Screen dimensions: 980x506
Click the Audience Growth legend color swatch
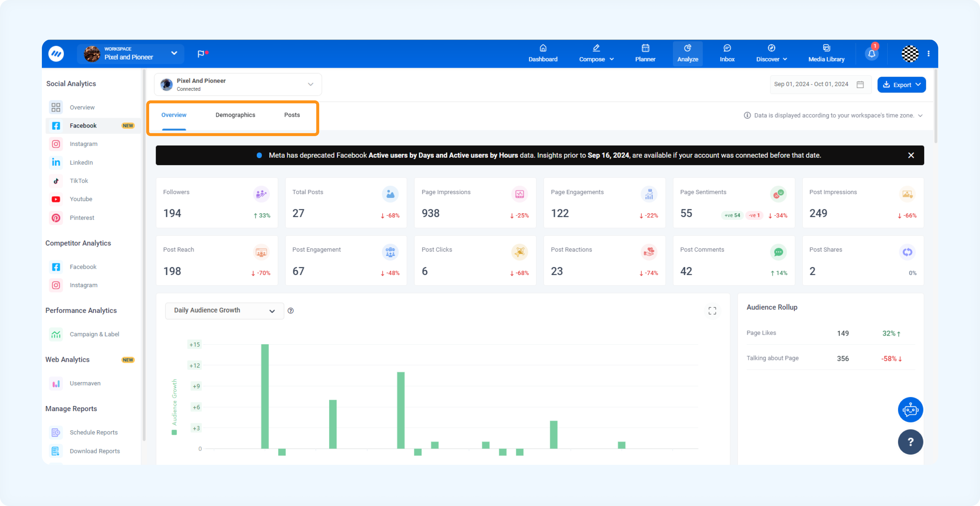click(x=174, y=432)
